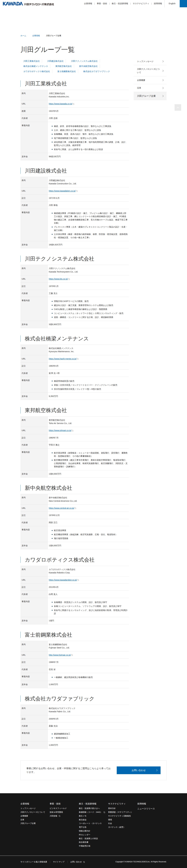Image resolution: width=187 pixels, height=868 pixels.
Task: Click the English name Kawada Robotics Corp.
Action: click(x=59, y=572)
